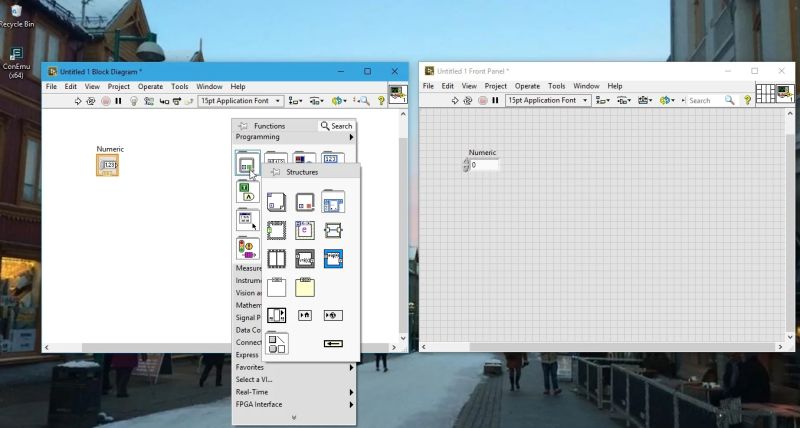Select the Shared Variable icon
Image resolution: width=800 pixels, height=428 pixels.
point(277,315)
